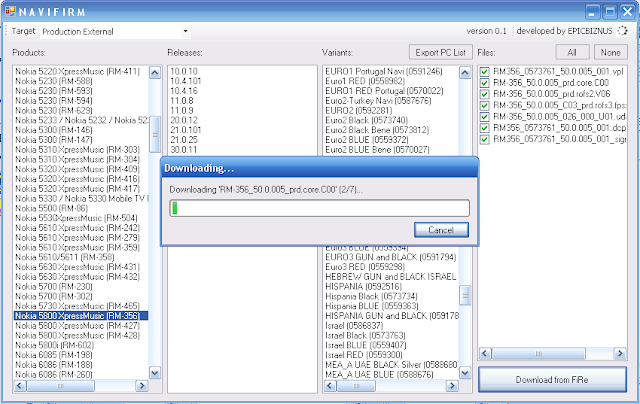Viewport: 640px width, 404px height.
Task: Select variant EURO3 GUN and BLACK (0591794)
Action: tap(391, 257)
